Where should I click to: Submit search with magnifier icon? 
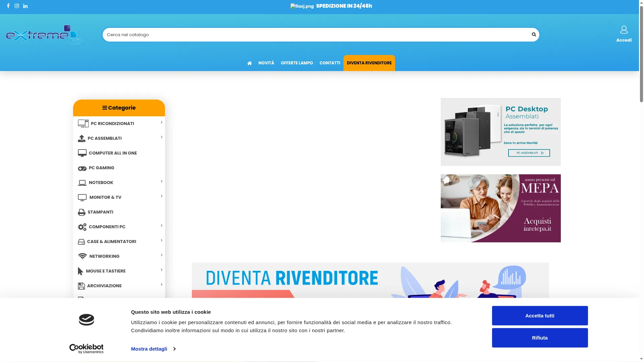[x=534, y=35]
